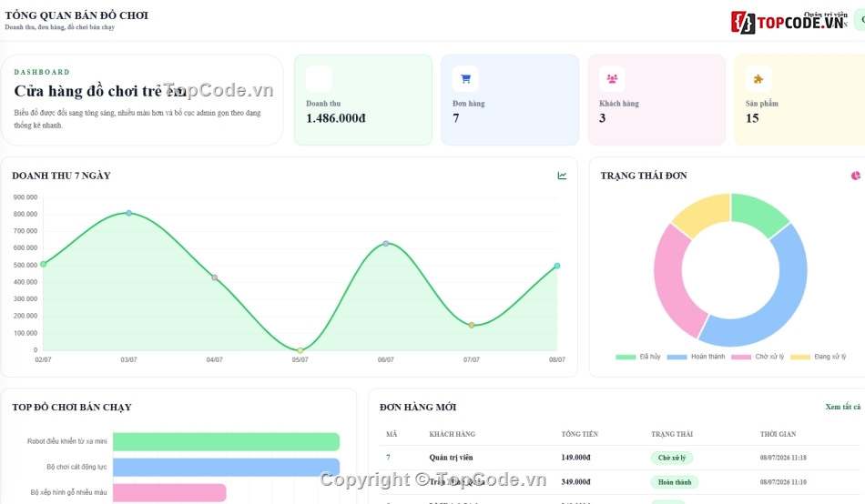
Task: Click the 05/07 x-axis date label
Action: click(300, 359)
